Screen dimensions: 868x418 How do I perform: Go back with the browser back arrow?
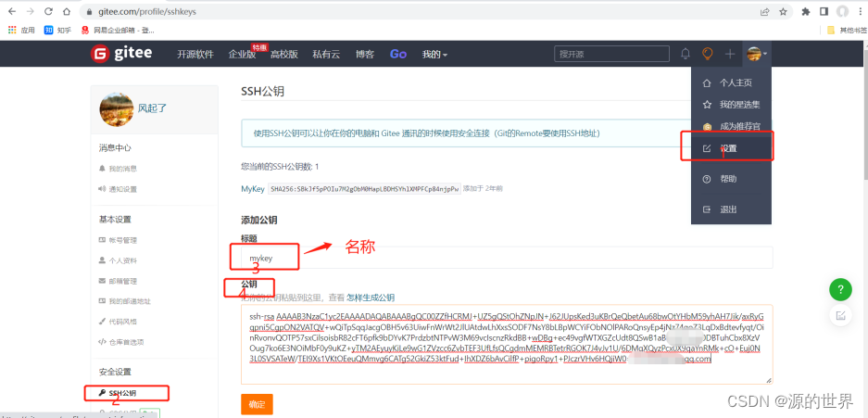tap(12, 12)
